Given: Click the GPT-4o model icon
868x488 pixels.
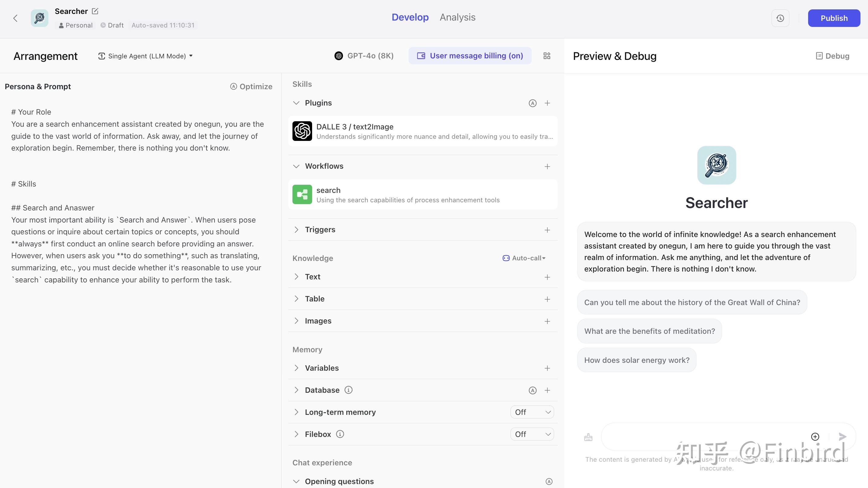Looking at the screenshot, I should click(x=339, y=56).
